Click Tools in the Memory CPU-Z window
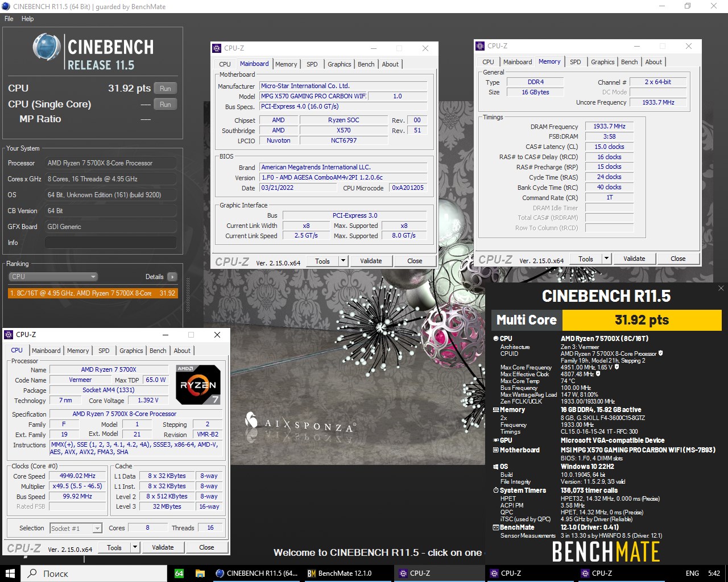This screenshot has width=728, height=582. [x=586, y=259]
